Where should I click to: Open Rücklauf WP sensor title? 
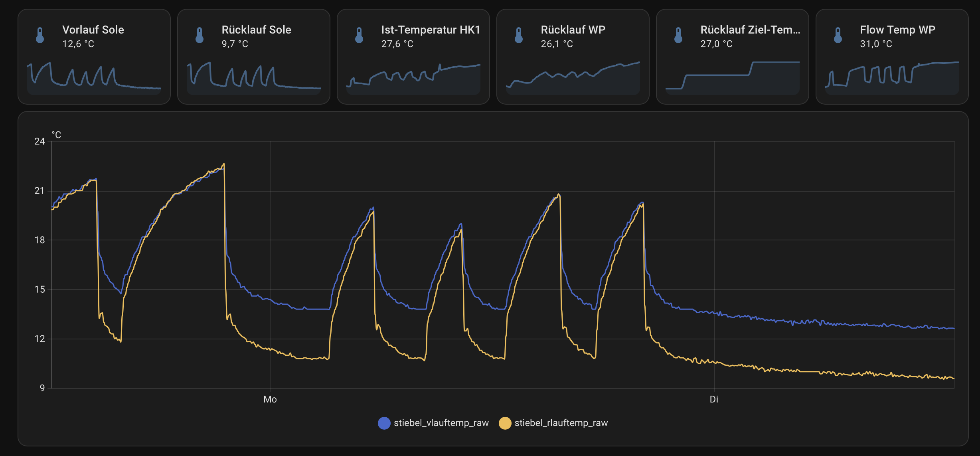click(x=573, y=30)
